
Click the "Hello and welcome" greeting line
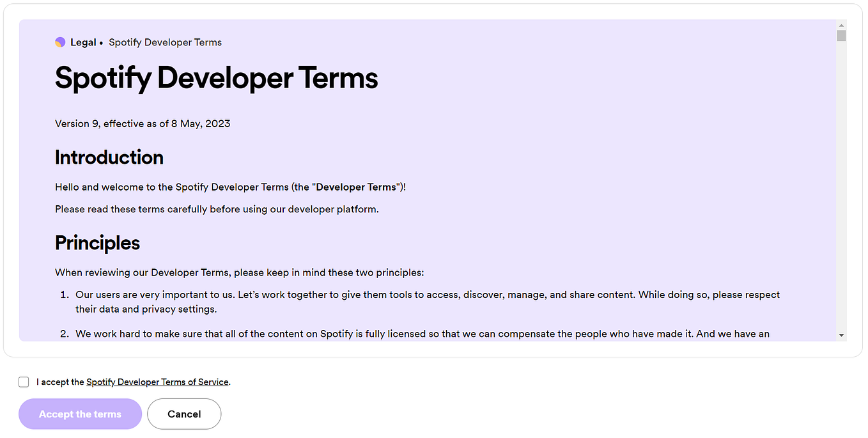pyautogui.click(x=230, y=187)
